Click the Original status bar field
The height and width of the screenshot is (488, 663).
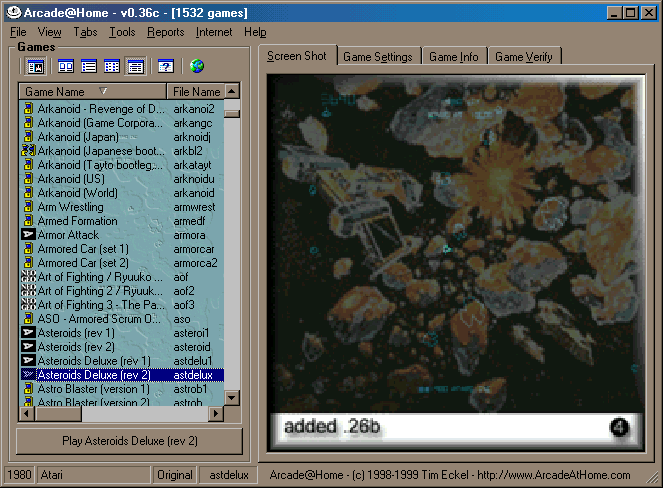click(x=174, y=475)
